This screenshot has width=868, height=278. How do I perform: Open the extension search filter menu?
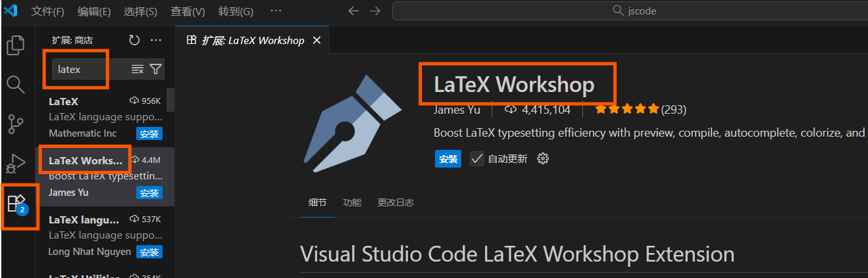[x=155, y=69]
